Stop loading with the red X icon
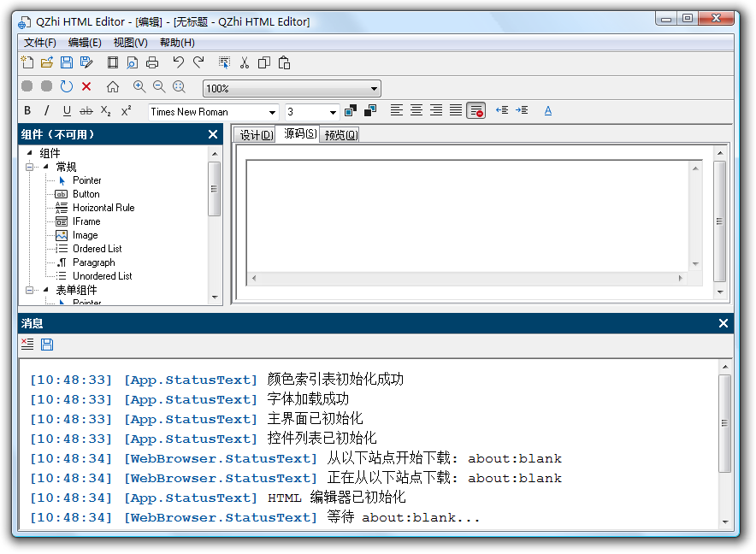The image size is (756, 554). click(x=86, y=87)
